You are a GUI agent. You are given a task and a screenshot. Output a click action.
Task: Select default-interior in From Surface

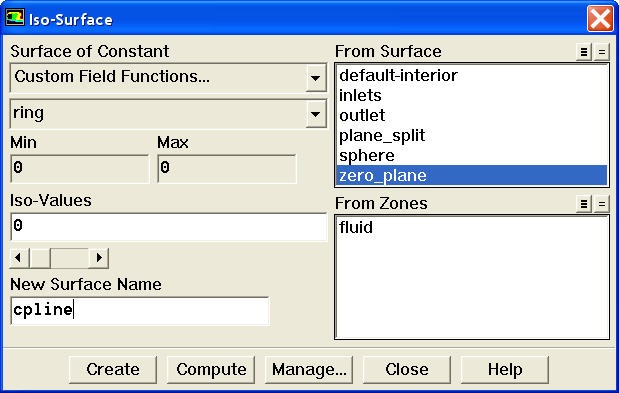click(x=471, y=75)
